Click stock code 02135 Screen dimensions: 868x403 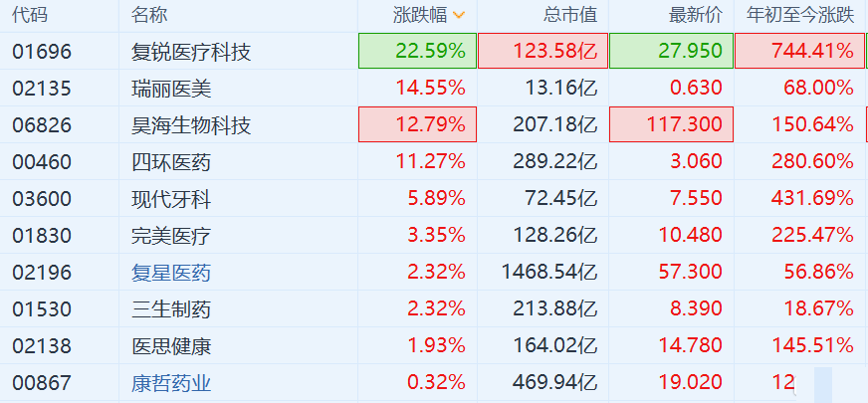(x=42, y=88)
